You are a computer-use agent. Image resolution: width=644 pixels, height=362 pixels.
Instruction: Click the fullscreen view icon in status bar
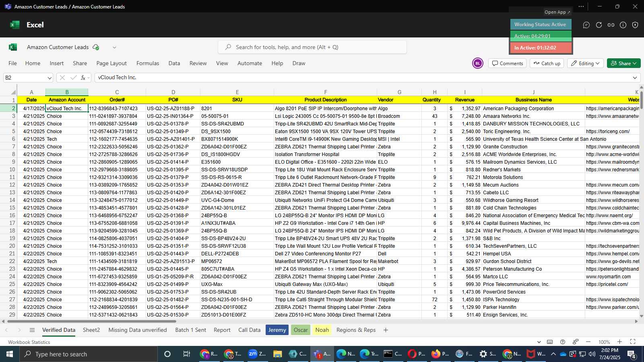tap(633, 342)
